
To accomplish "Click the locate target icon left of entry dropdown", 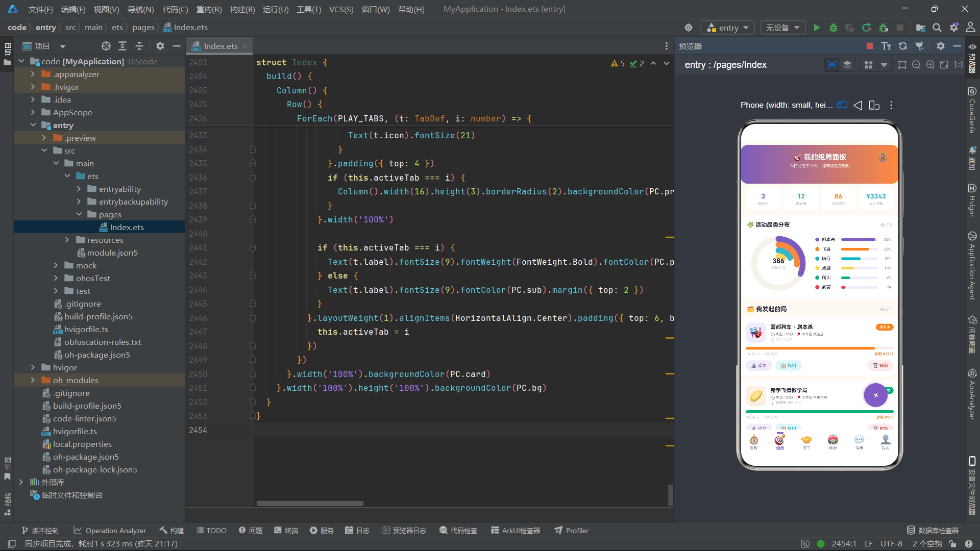I will [x=689, y=28].
